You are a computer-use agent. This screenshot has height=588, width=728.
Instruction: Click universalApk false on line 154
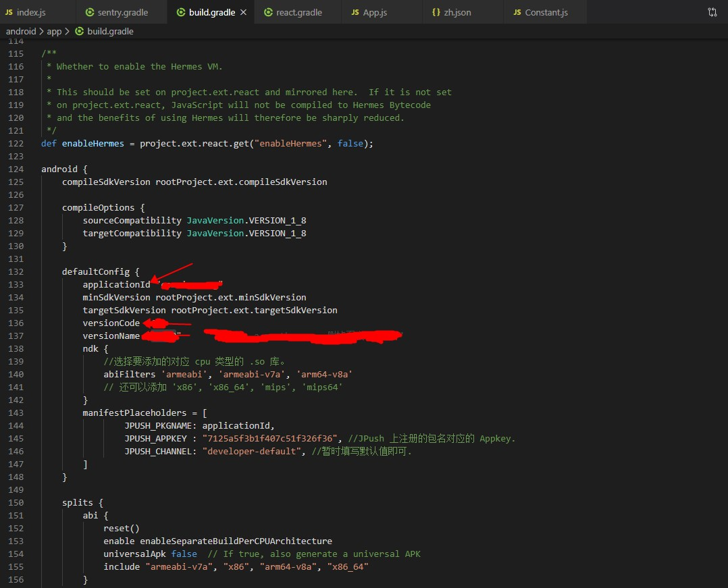tap(150, 554)
